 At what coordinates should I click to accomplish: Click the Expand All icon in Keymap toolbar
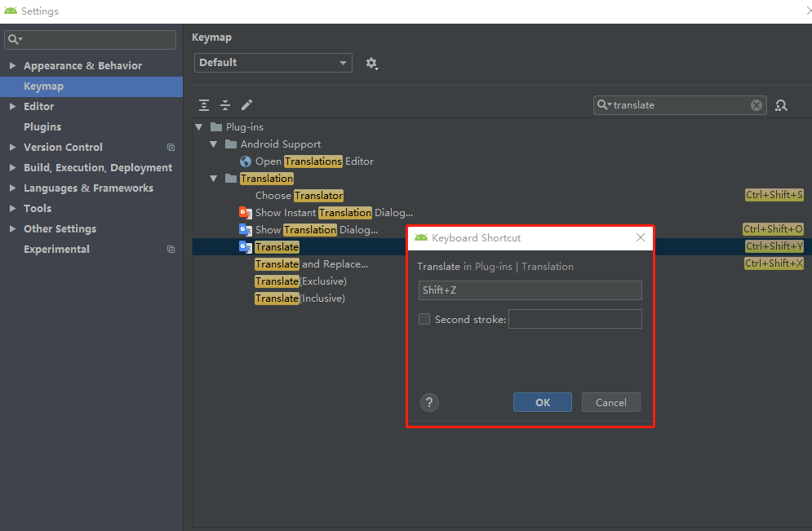point(204,105)
